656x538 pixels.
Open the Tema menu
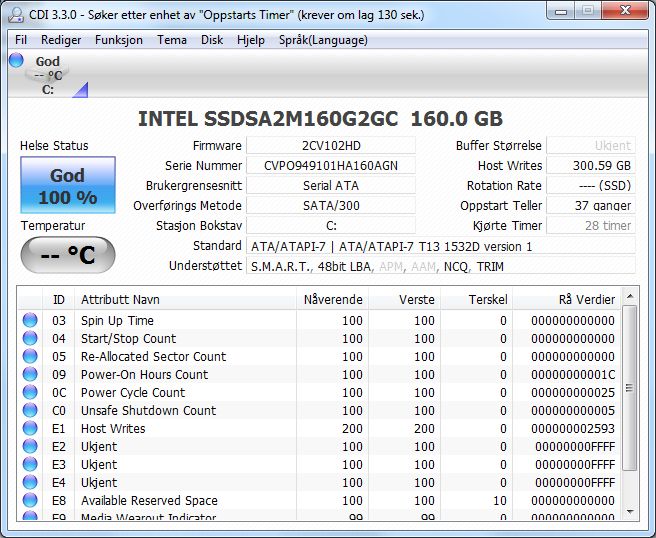(x=172, y=40)
